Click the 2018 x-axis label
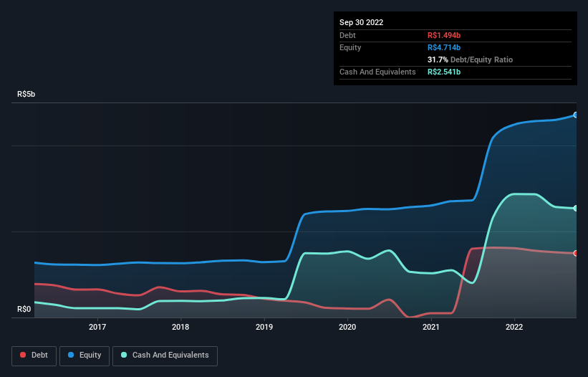 coord(180,327)
